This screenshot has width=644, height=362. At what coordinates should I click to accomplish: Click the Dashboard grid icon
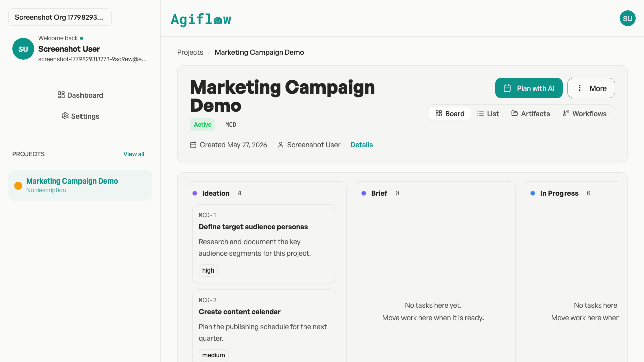coord(61,95)
